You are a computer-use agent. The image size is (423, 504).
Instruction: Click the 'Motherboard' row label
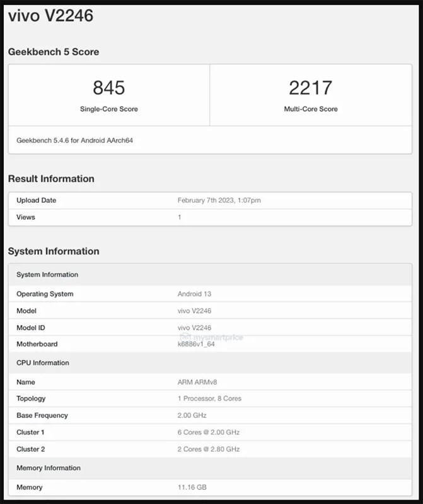(37, 344)
